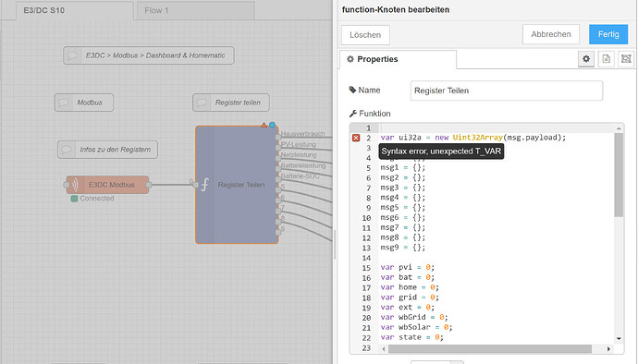The height and width of the screenshot is (364, 638).
Task: Click code line var state = 0;
Action: click(x=411, y=337)
